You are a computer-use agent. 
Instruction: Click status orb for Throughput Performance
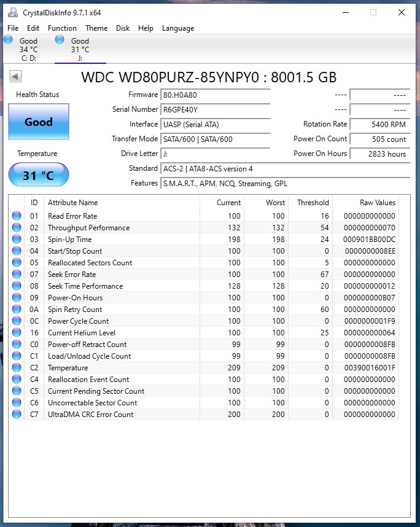17,227
